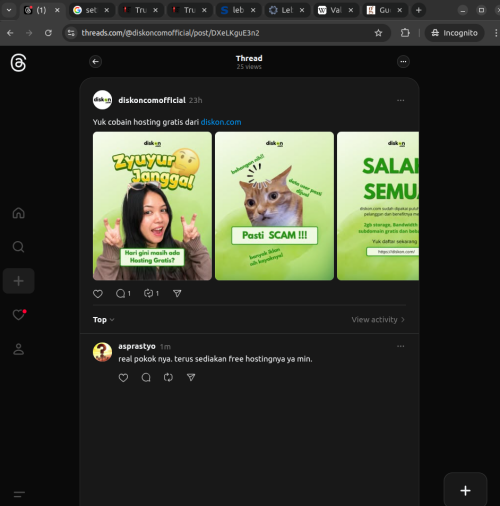The width and height of the screenshot is (500, 506).
Task: Close the 'Val' tab
Action: click(x=351, y=10)
